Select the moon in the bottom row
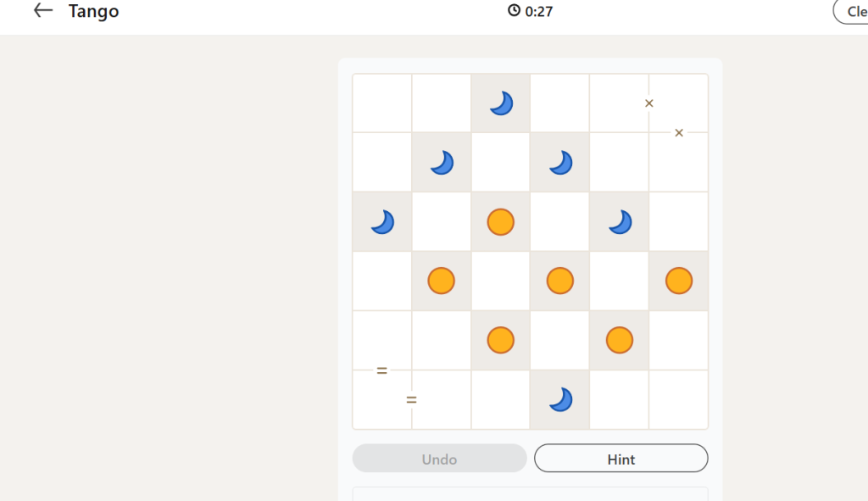Image resolution: width=868 pixels, height=501 pixels. tap(560, 399)
